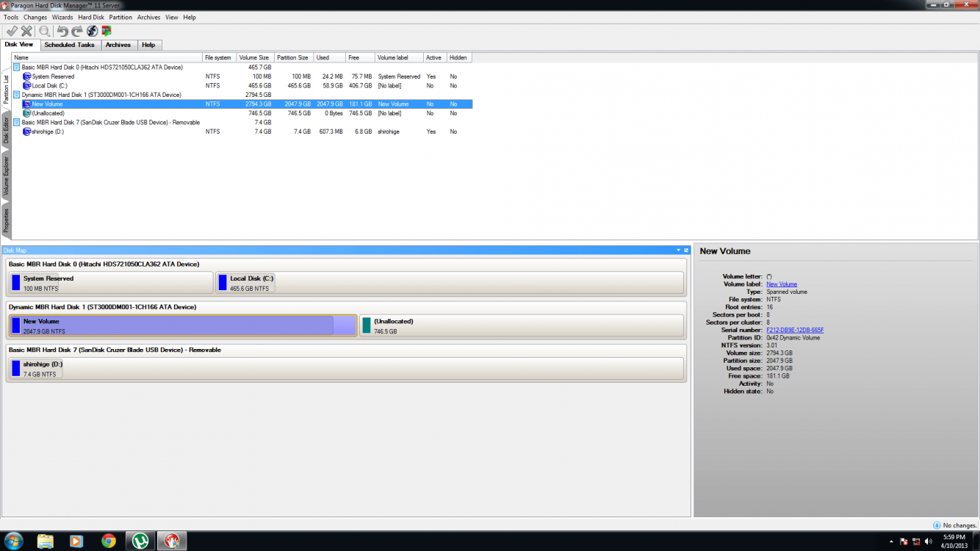Select the Disk View tab

(19, 44)
